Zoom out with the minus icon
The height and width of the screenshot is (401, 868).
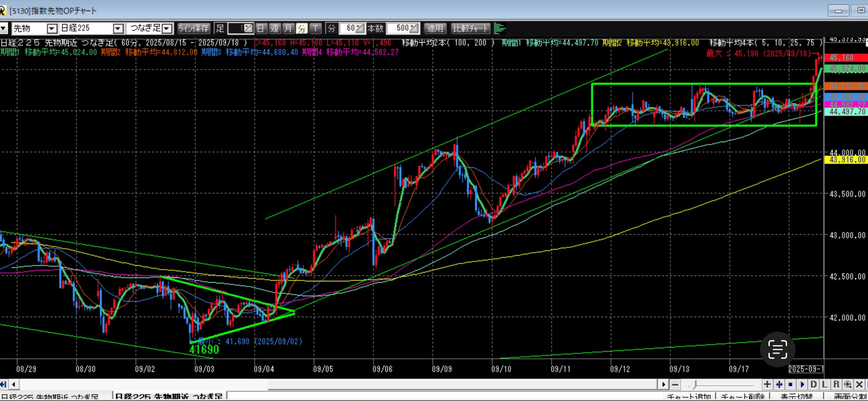pyautogui.click(x=676, y=384)
